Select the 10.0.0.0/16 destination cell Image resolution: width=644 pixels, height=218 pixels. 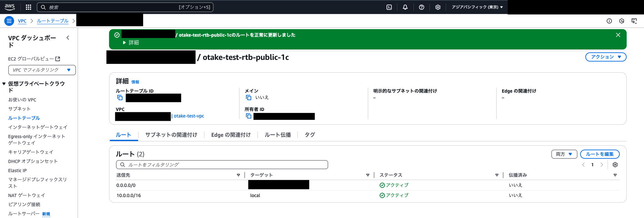tap(129, 195)
